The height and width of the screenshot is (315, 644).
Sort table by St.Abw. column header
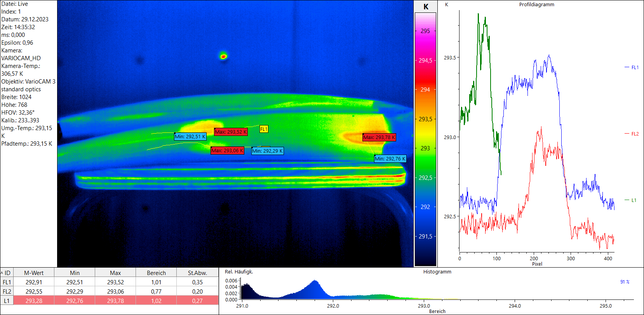[197, 273]
